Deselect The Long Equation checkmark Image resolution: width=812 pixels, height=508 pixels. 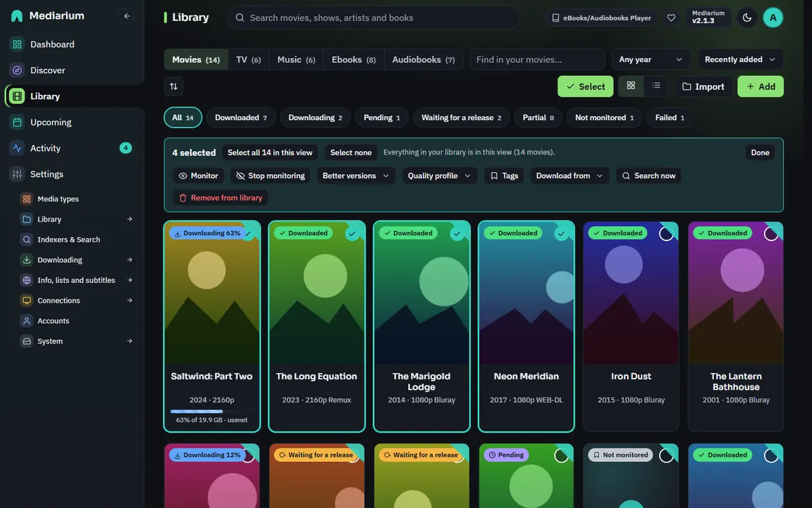tap(353, 234)
